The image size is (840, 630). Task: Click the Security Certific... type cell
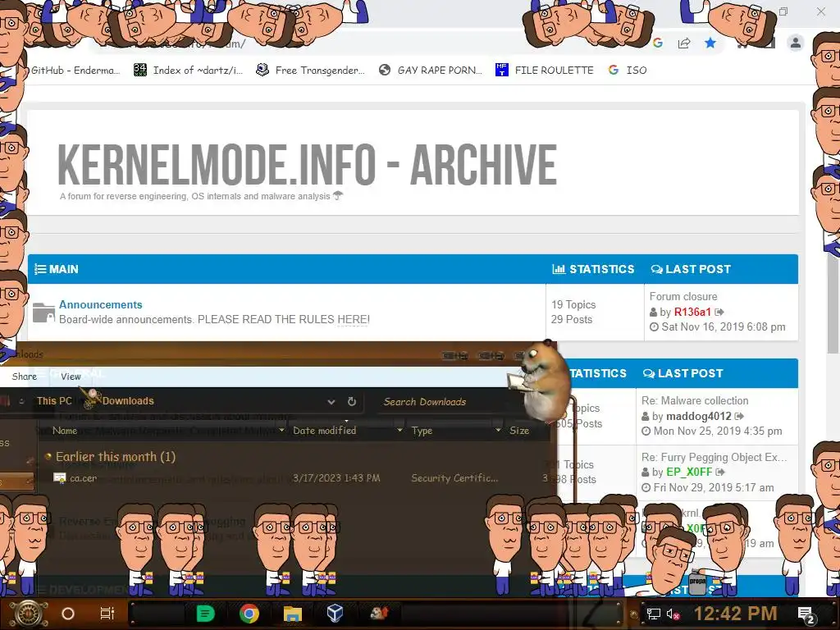click(x=454, y=478)
